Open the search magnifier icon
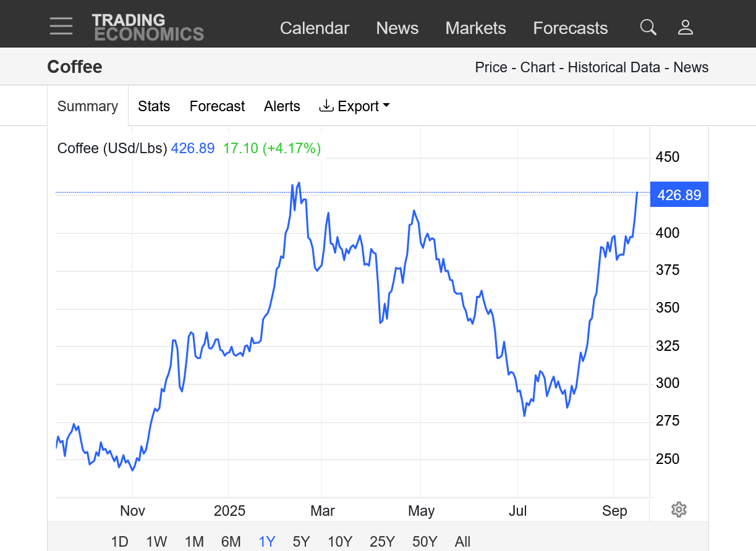 point(648,27)
